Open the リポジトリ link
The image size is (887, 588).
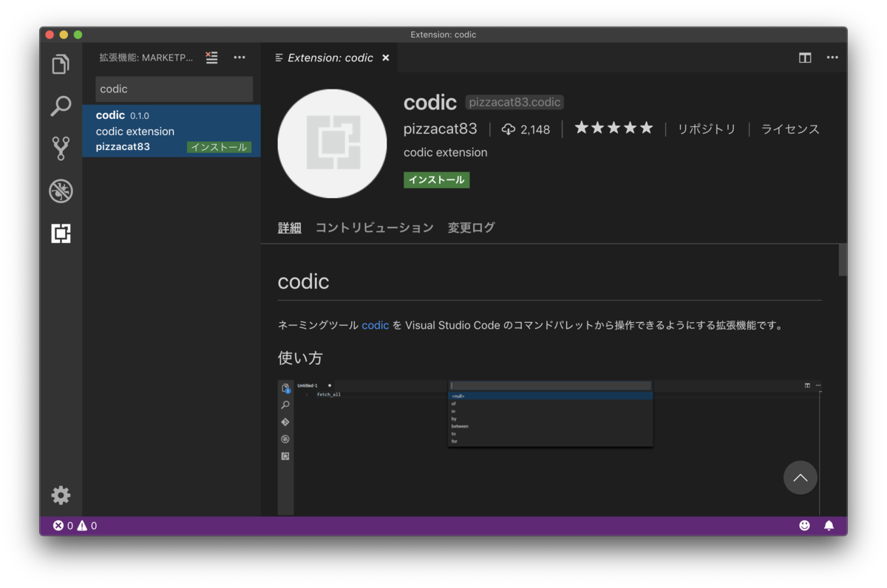coord(707,129)
